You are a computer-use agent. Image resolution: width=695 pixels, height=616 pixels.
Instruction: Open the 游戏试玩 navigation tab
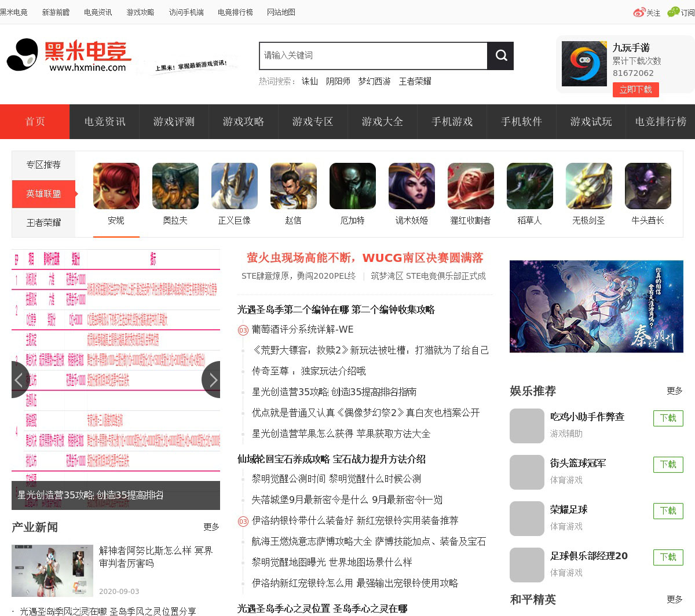pyautogui.click(x=591, y=122)
